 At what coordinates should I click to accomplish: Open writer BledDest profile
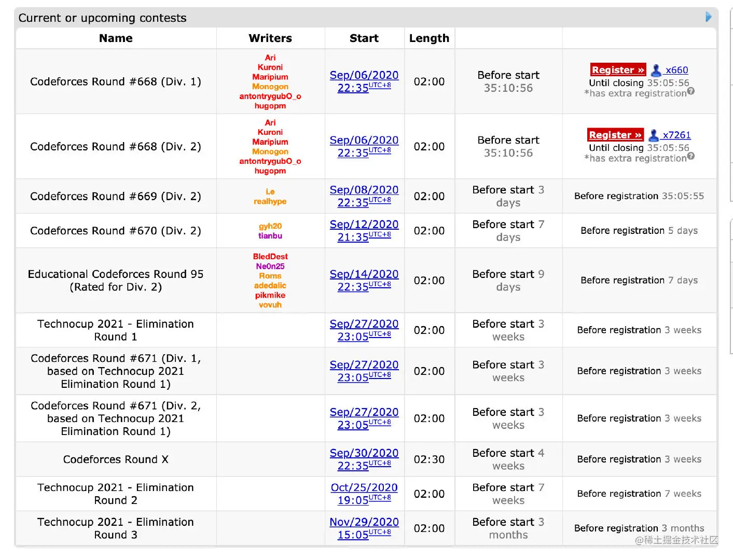[x=270, y=257]
